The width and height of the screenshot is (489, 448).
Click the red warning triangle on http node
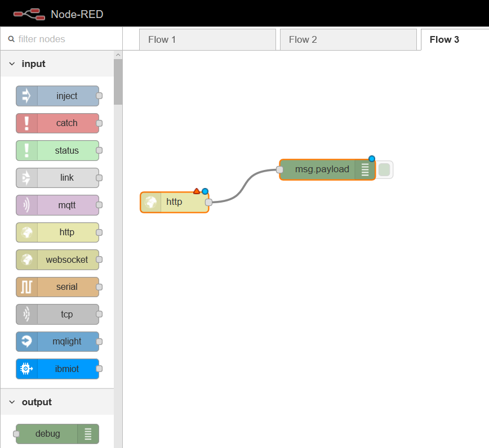coord(197,191)
